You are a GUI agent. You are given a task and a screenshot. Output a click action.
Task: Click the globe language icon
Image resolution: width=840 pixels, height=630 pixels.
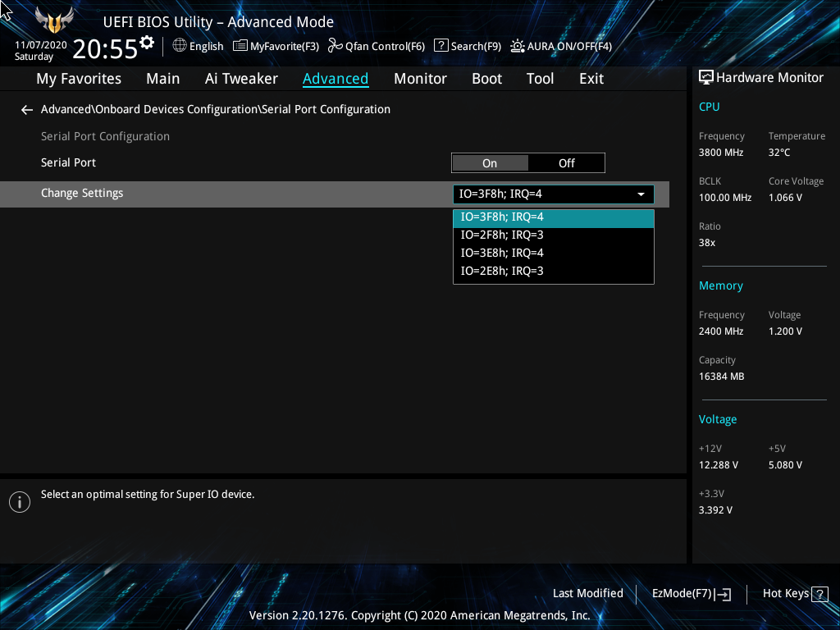coord(180,46)
